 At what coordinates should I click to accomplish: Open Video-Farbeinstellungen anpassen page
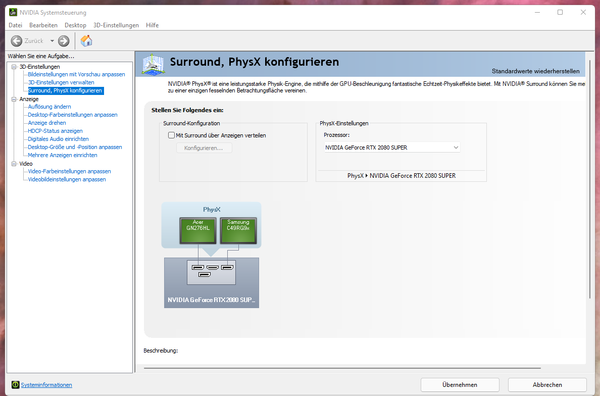point(69,171)
